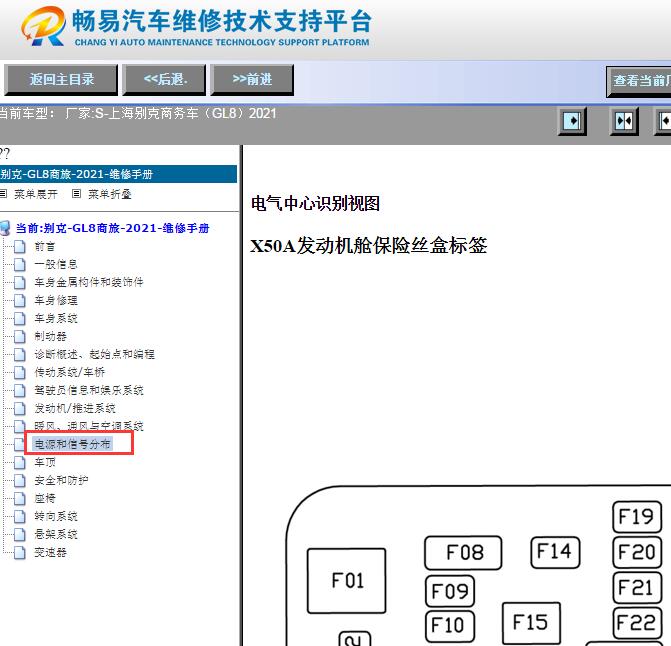Click fuse F08 in the diagram

click(x=463, y=553)
